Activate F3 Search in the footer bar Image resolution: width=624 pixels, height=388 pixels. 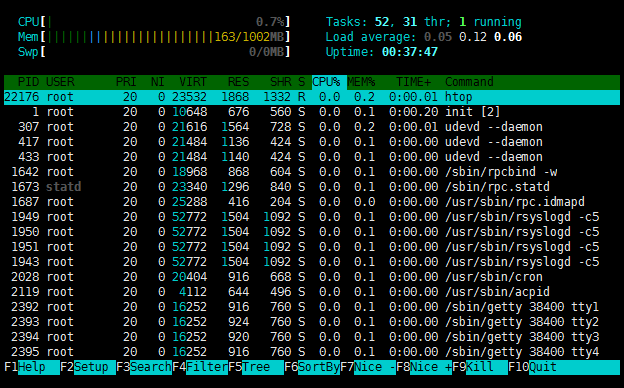pyautogui.click(x=144, y=367)
